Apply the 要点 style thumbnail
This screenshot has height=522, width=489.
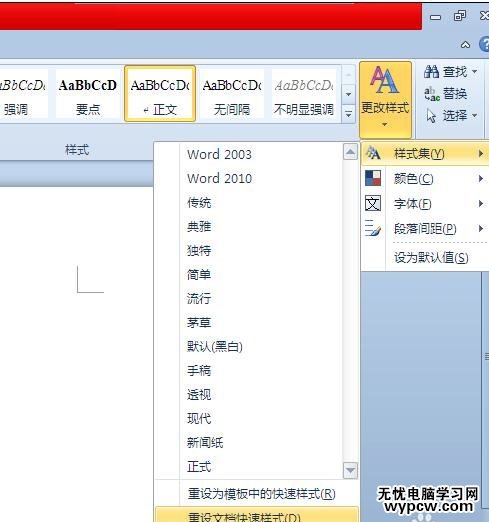88,94
